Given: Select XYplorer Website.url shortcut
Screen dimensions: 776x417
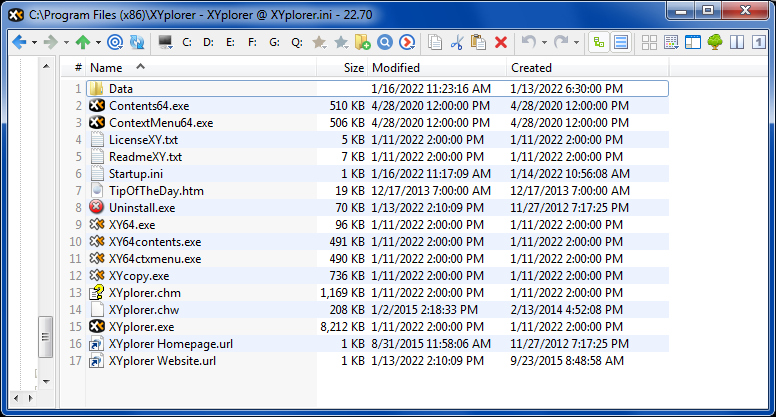Looking at the screenshot, I should pyautogui.click(x=162, y=361).
